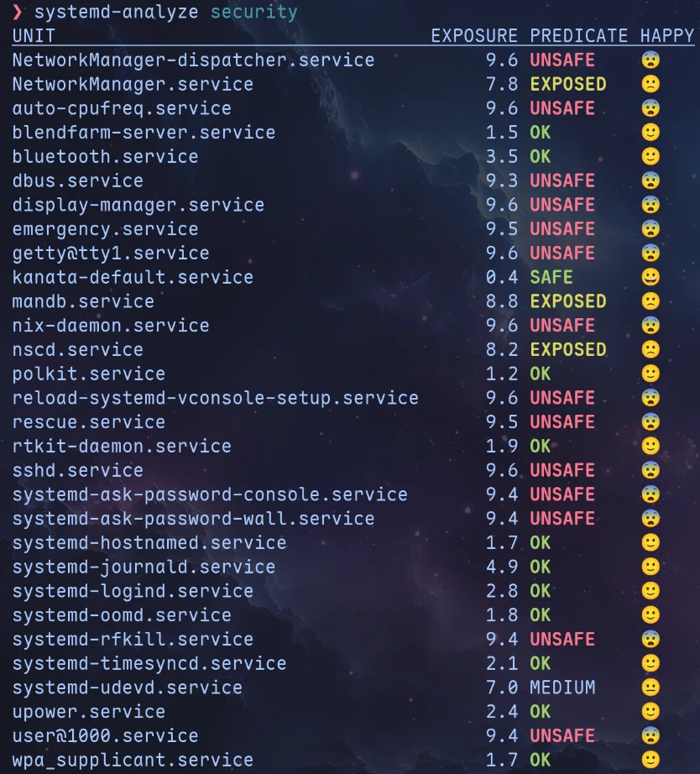This screenshot has width=700, height=774.
Task: Click the scared emoji on getty@tty1.service row
Action: point(650,254)
